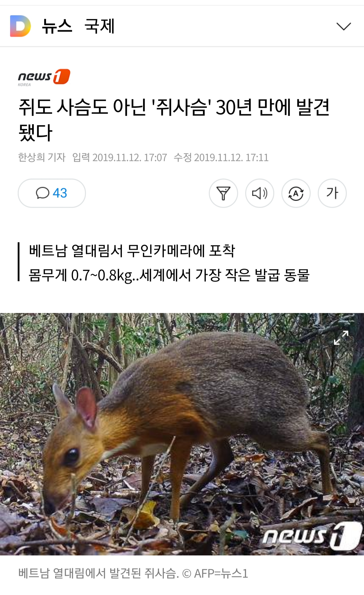Screen dimensions: 364x595
Task: Tap the 입력 2019.11.12. 17:07 timestamp
Action: coord(120,157)
